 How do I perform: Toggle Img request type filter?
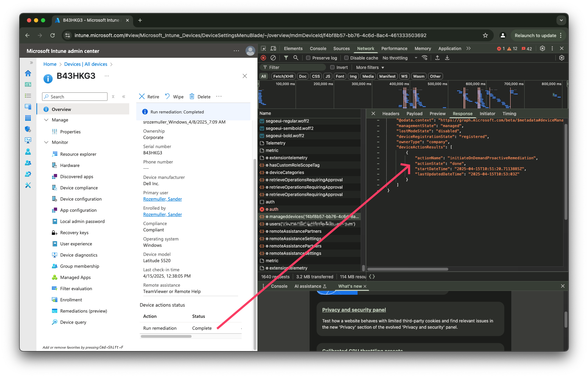[x=353, y=76]
